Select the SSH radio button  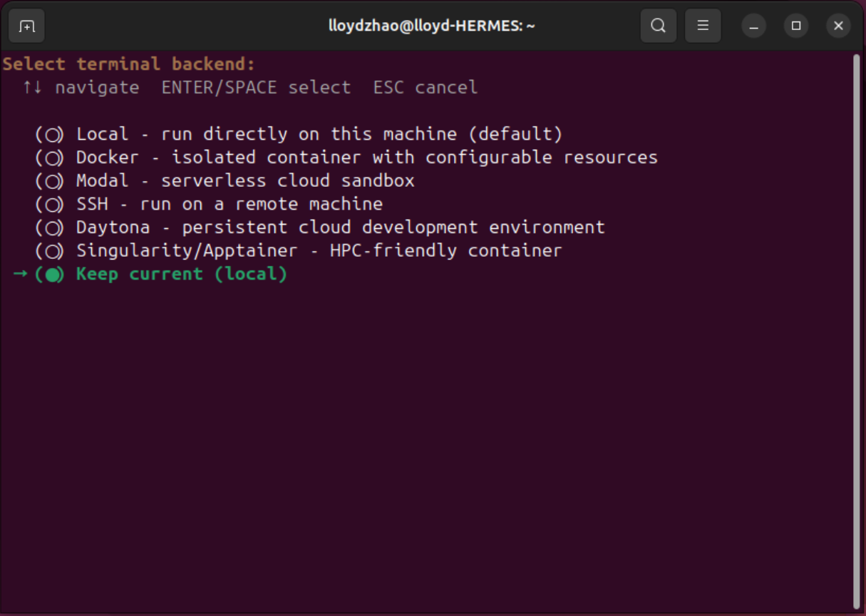(50, 205)
